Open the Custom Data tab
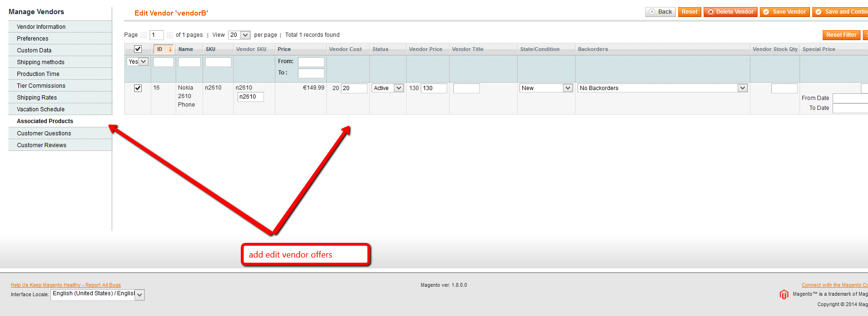868x316 pixels. click(x=60, y=50)
